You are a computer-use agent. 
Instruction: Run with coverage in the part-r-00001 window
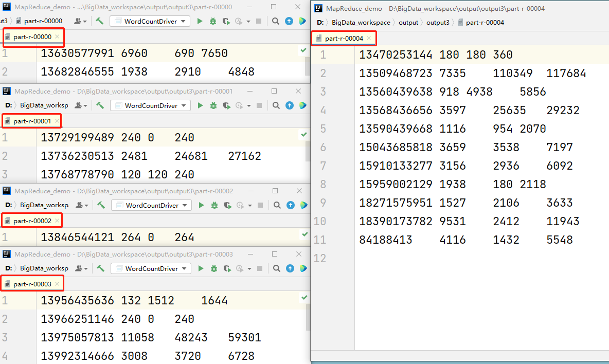pyautogui.click(x=226, y=105)
